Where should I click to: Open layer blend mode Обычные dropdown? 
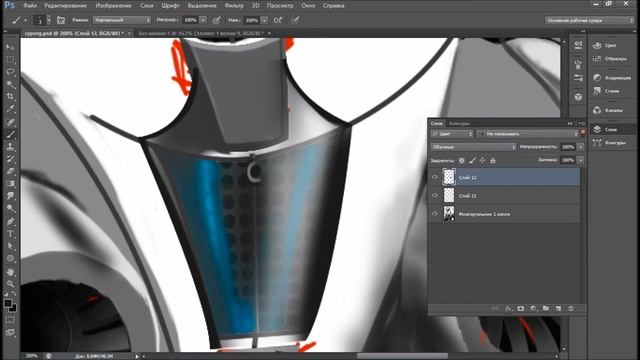click(x=473, y=147)
